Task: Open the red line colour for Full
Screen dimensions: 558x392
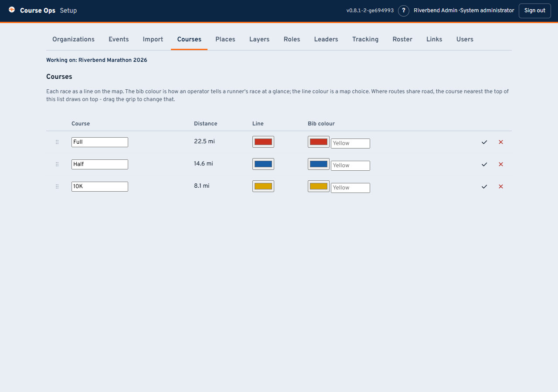Action: 263,142
